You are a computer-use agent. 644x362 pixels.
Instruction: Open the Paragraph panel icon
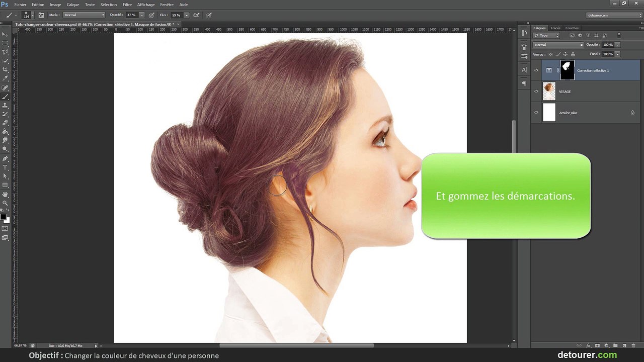(524, 83)
